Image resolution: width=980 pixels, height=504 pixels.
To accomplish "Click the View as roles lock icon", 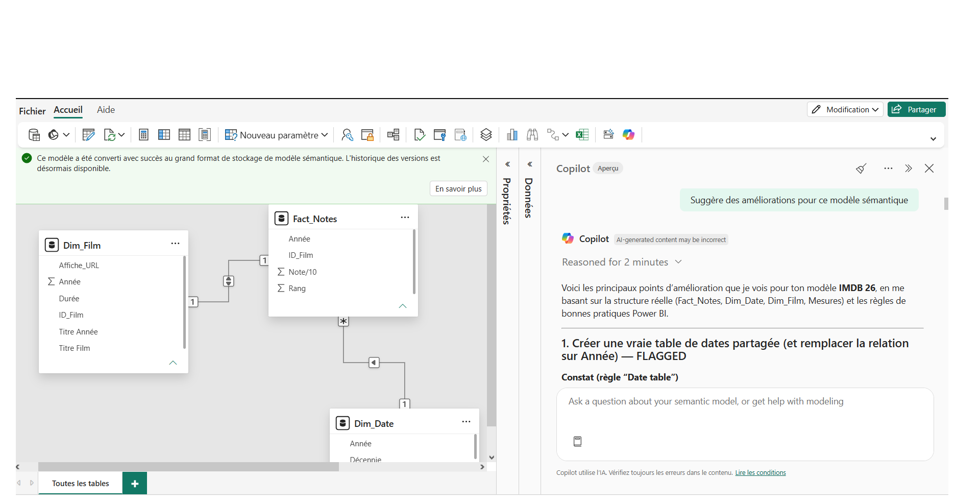I will coord(367,135).
